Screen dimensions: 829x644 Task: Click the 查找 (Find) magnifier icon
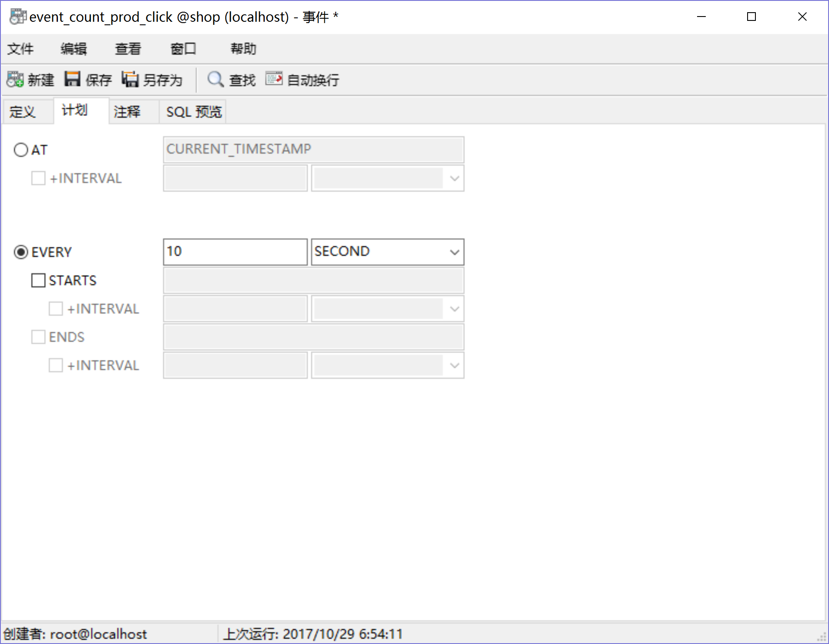tap(216, 80)
